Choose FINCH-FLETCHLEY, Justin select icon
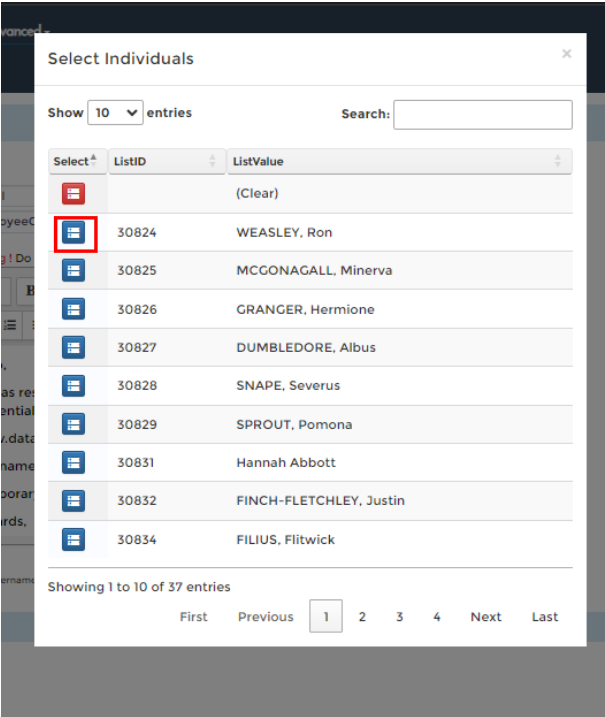 73,501
